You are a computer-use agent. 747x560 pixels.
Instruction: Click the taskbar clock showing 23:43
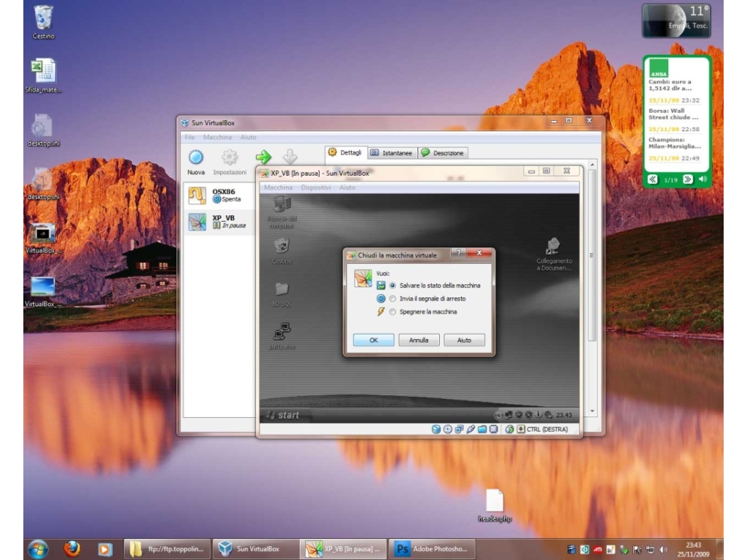[694, 550]
